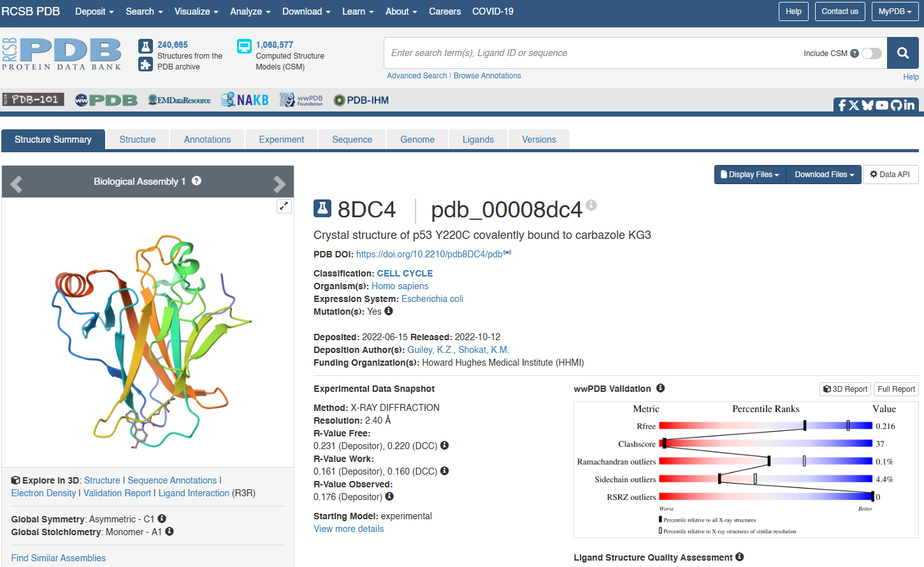
Task: Go to previous biological assembly arrow
Action: 17,183
